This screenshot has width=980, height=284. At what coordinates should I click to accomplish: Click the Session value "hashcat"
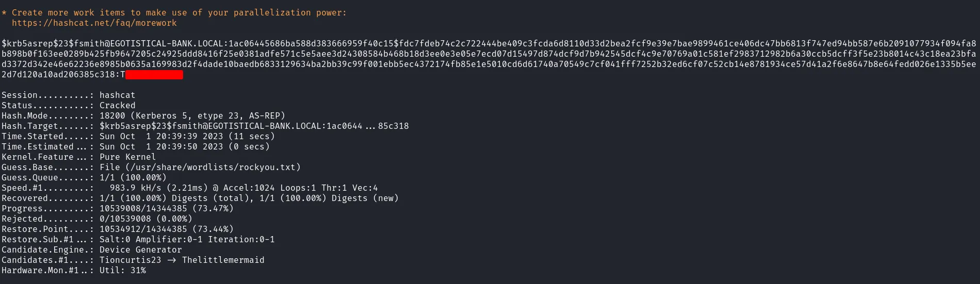pyautogui.click(x=117, y=95)
